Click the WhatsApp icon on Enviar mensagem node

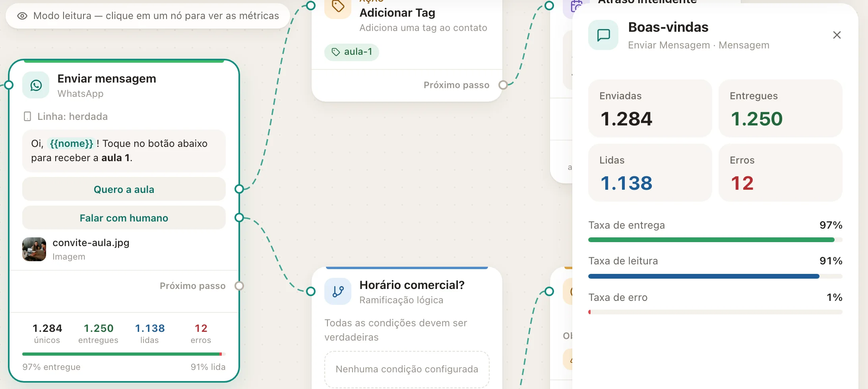click(36, 85)
